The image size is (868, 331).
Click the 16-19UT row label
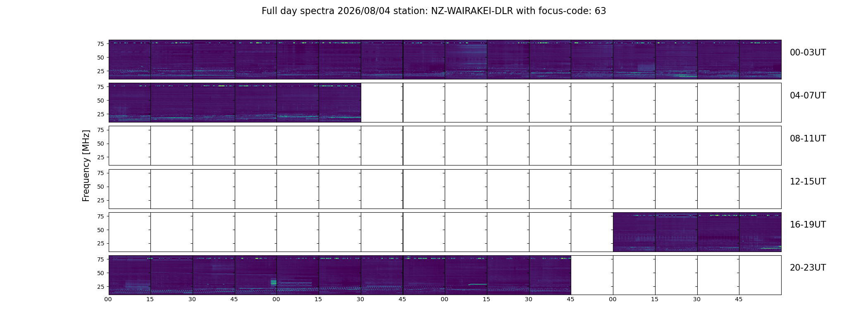[x=808, y=225]
